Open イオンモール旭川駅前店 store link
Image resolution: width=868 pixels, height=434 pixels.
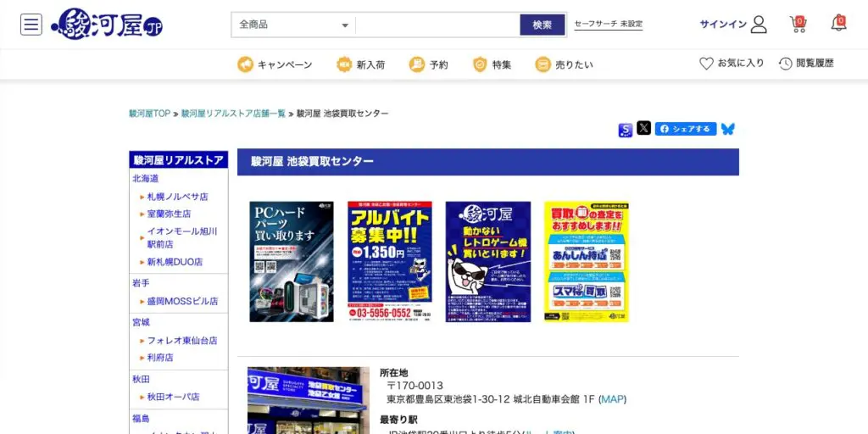pos(182,237)
